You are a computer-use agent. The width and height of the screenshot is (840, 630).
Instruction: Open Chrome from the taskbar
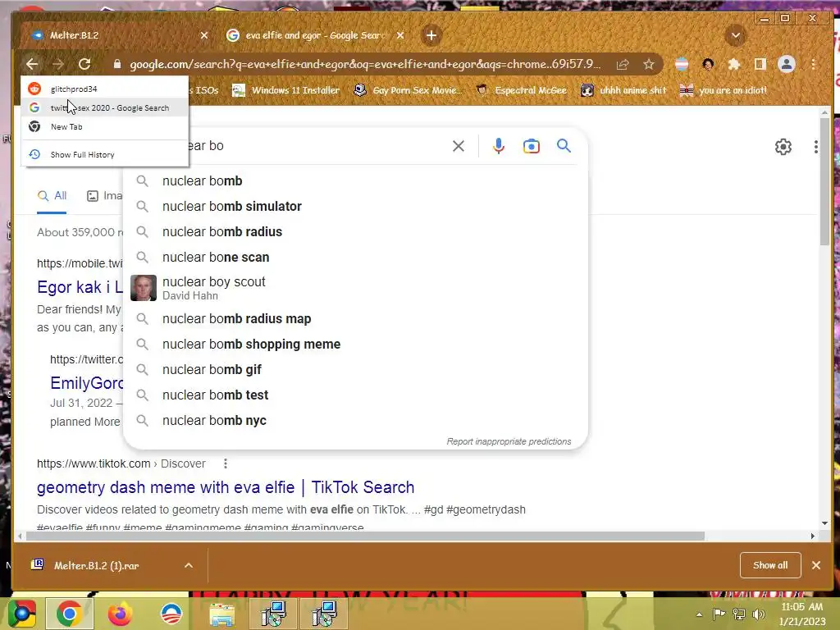(70, 614)
